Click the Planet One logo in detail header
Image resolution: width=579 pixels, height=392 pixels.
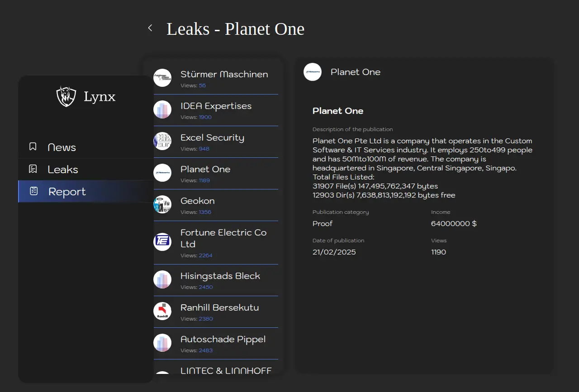[313, 72]
